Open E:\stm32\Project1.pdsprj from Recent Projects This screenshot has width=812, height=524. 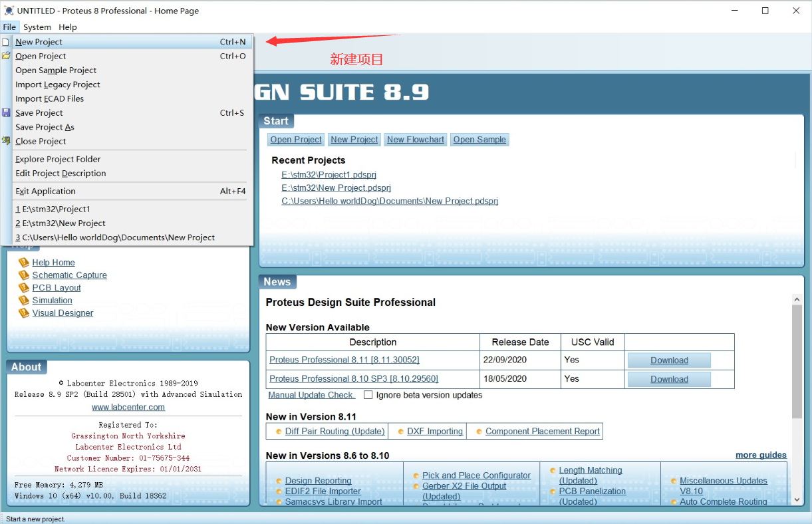pos(329,175)
